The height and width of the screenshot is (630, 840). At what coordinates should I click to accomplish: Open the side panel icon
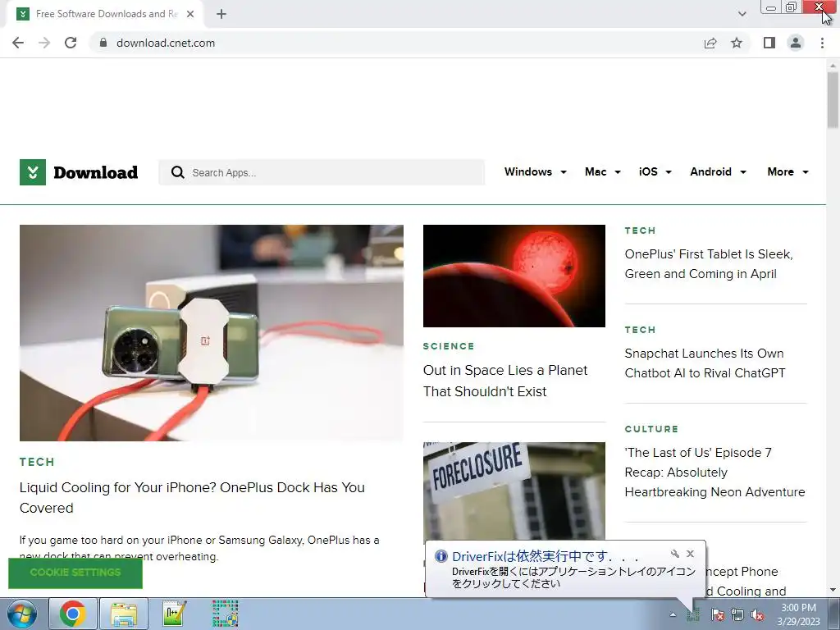769,43
